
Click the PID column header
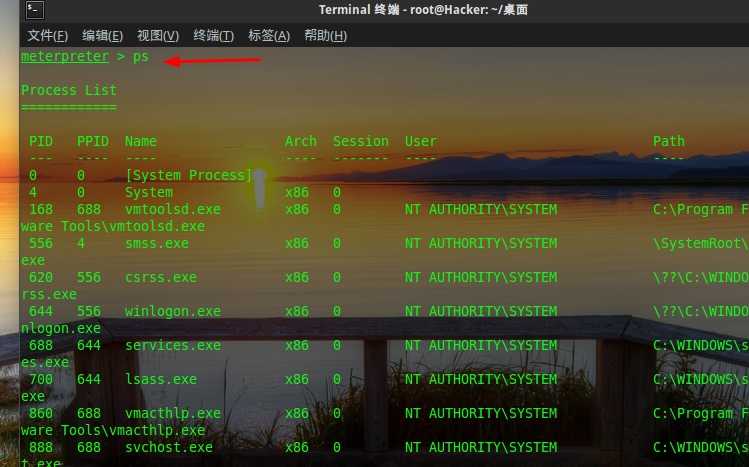(41, 141)
